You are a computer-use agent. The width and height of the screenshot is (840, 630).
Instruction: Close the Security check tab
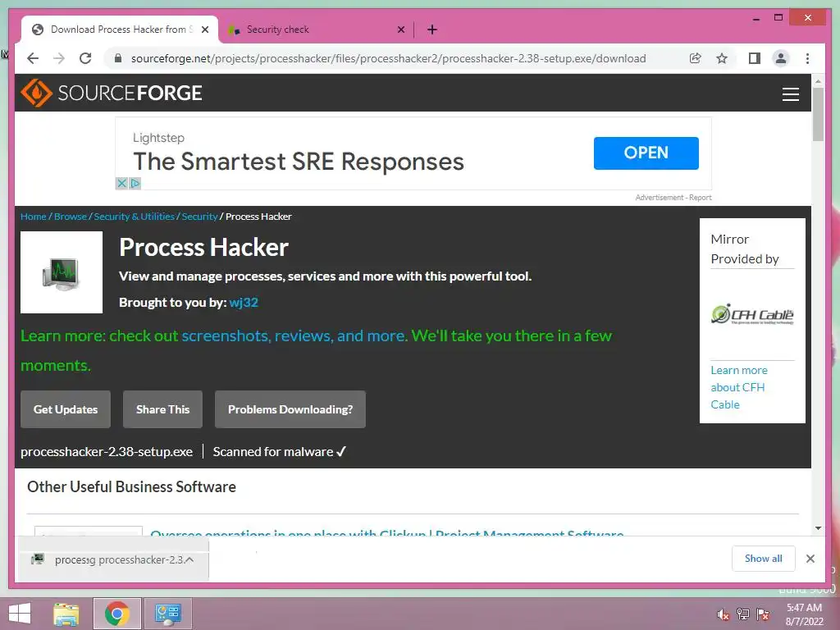click(x=400, y=30)
